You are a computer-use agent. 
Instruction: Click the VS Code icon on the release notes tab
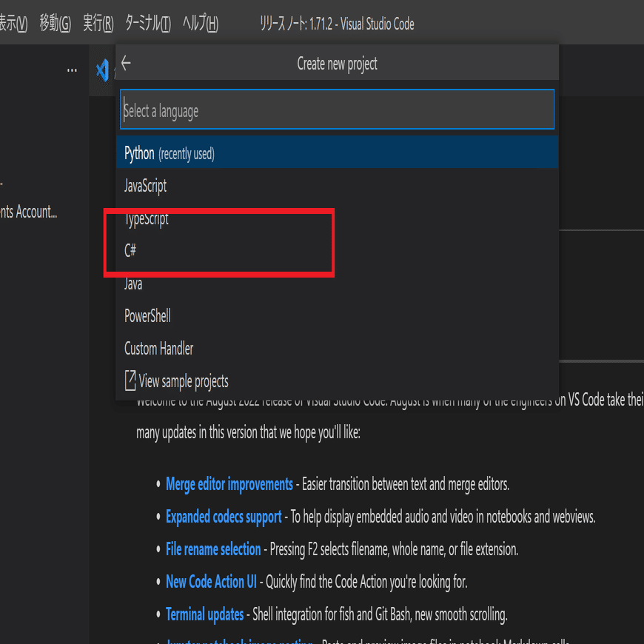point(101,70)
